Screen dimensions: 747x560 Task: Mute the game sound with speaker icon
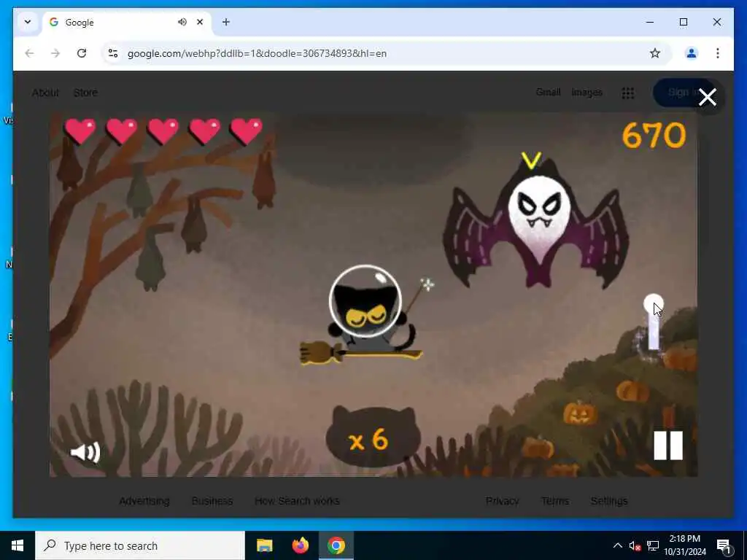(85, 452)
